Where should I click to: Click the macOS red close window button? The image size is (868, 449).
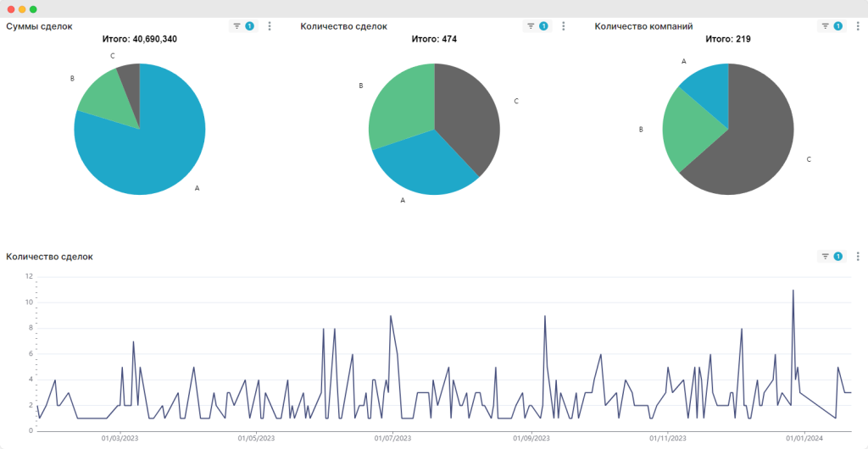coord(11,9)
